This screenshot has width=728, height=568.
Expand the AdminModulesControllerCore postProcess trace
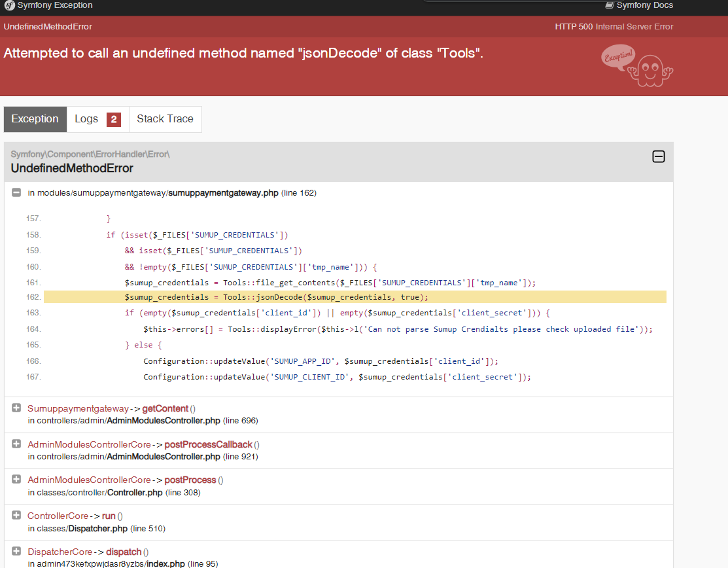pyautogui.click(x=16, y=480)
